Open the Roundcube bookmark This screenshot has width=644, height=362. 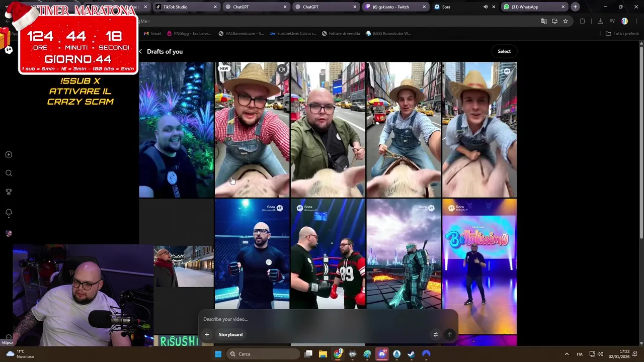coord(388,34)
